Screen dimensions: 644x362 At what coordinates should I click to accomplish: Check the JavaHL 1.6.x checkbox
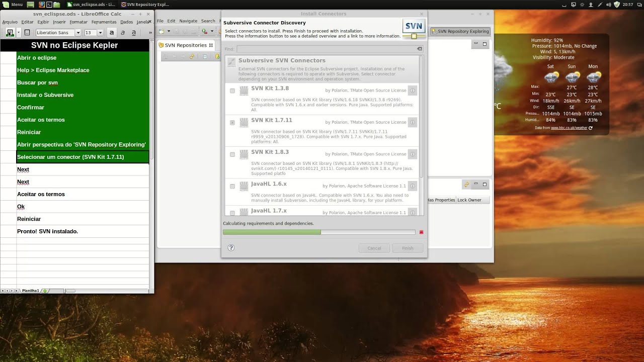[232, 186]
